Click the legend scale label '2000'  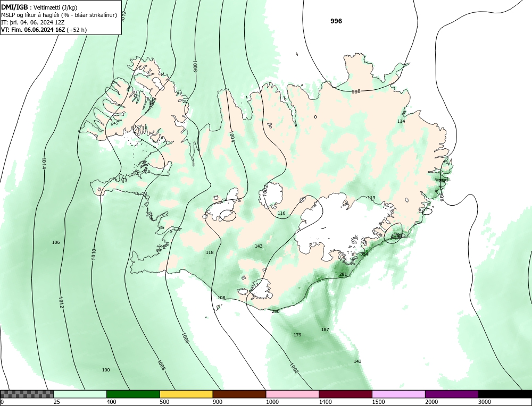click(431, 402)
